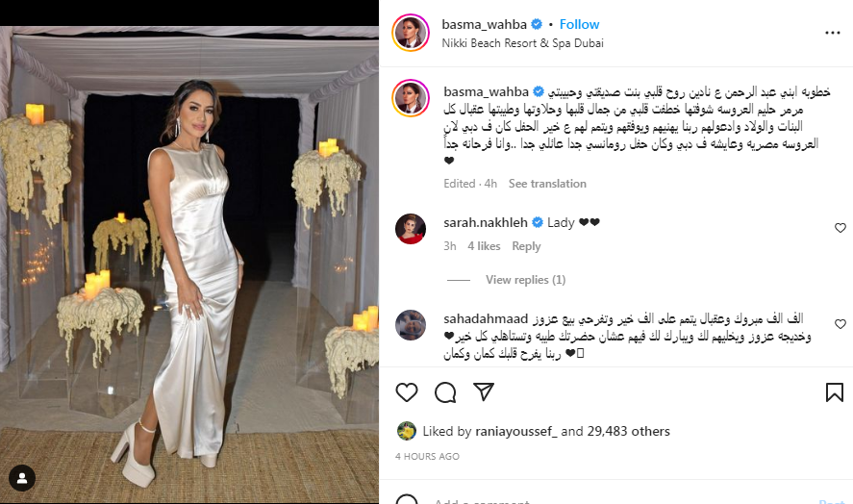Open sarah.nakhleh's avatar

pos(411,229)
